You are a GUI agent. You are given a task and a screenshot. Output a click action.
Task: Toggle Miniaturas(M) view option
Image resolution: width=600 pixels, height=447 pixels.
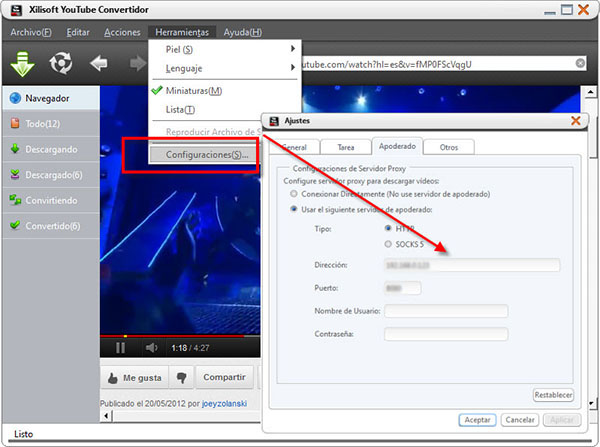tap(194, 91)
